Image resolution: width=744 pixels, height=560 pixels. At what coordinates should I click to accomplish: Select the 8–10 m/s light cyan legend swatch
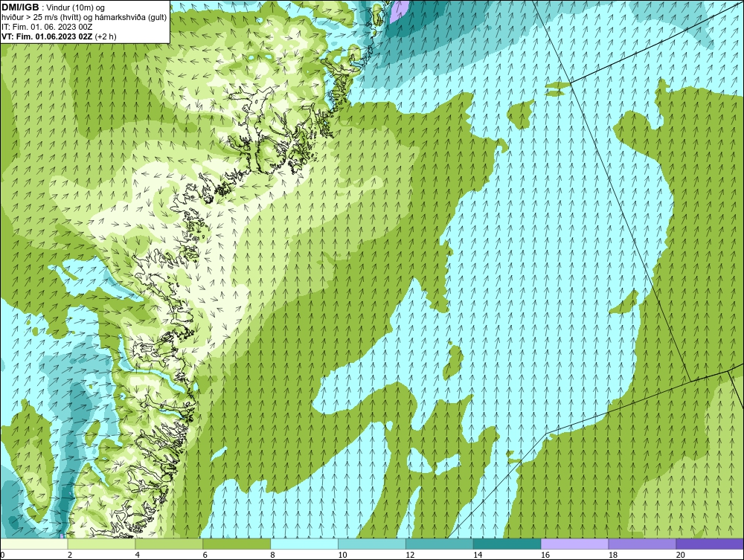[x=304, y=544]
